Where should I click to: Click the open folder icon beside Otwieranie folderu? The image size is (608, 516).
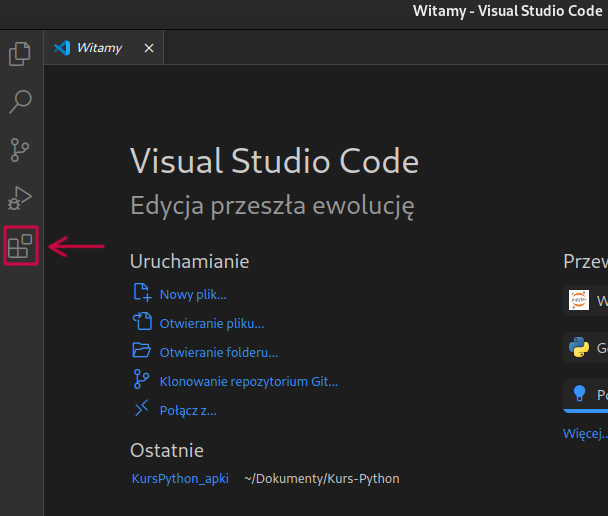pyautogui.click(x=142, y=350)
